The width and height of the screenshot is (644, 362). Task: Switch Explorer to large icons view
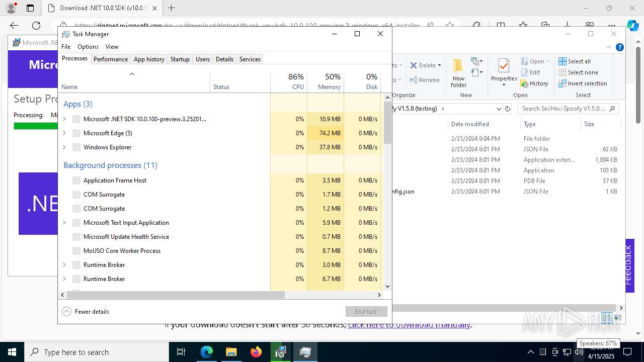[617, 318]
